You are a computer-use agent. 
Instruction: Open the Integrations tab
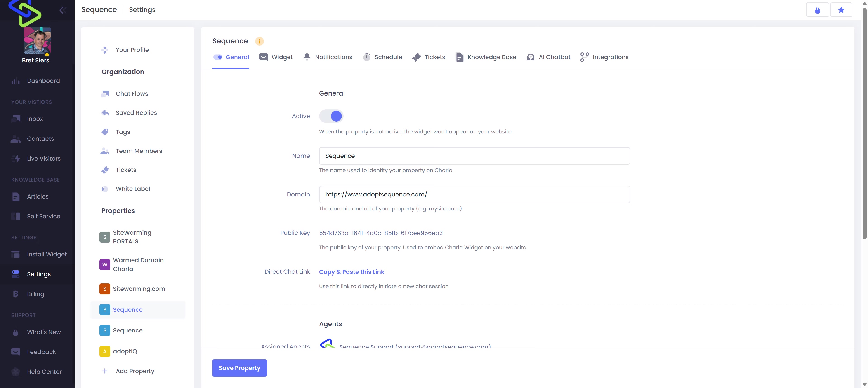coord(604,57)
